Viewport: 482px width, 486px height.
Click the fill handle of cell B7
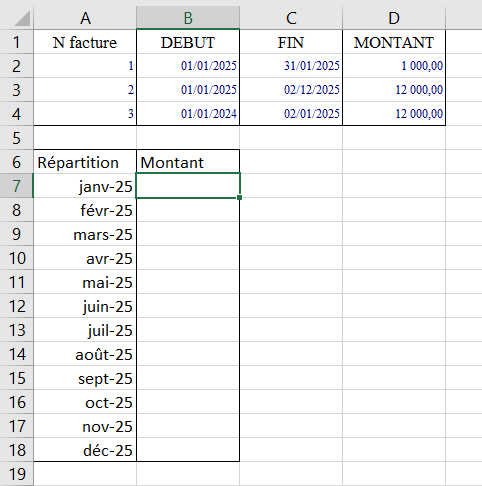tap(240, 198)
